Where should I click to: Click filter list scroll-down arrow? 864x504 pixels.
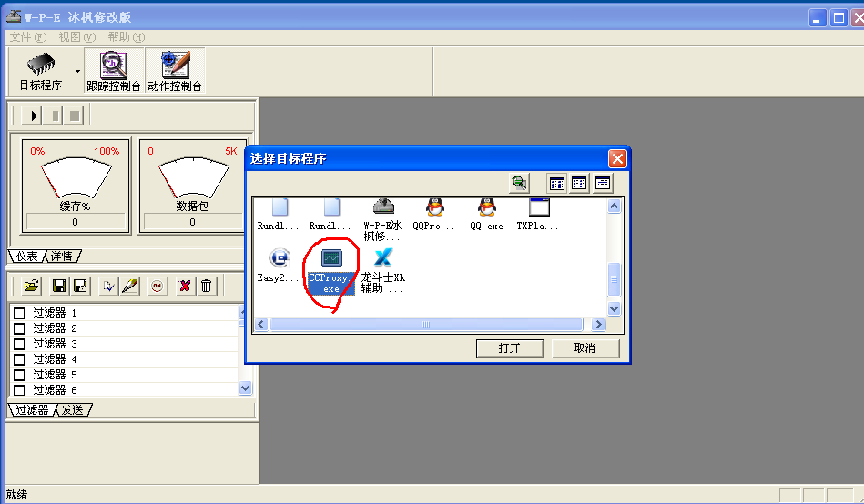point(245,388)
